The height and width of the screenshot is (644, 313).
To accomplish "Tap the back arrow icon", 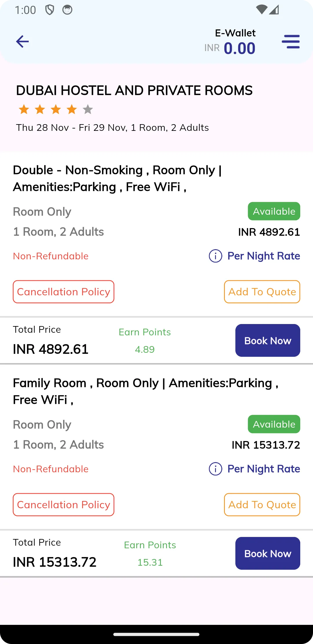I will coord(22,41).
